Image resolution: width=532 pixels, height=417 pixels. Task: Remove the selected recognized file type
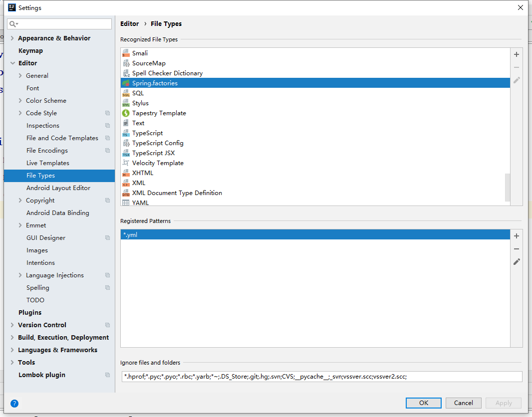[x=517, y=67]
